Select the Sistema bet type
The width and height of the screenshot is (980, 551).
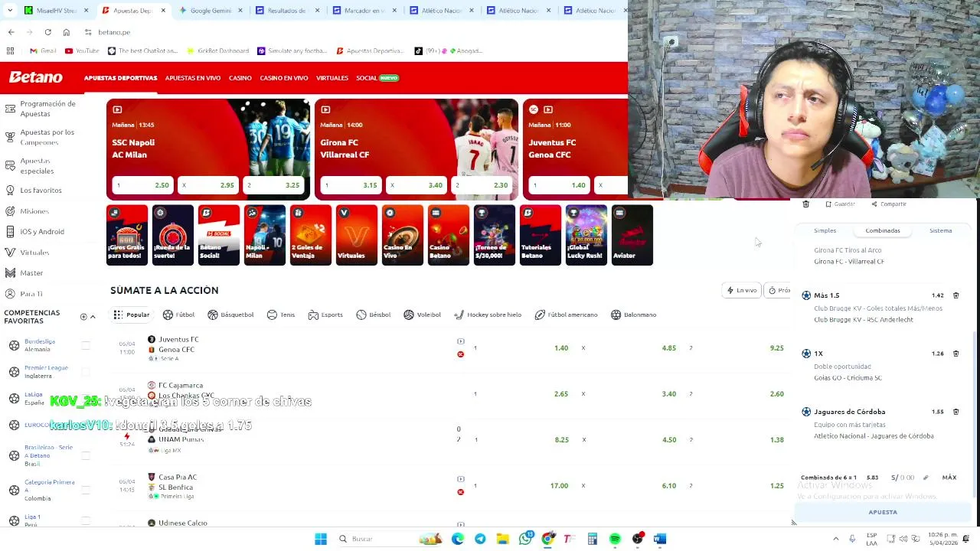940,230
